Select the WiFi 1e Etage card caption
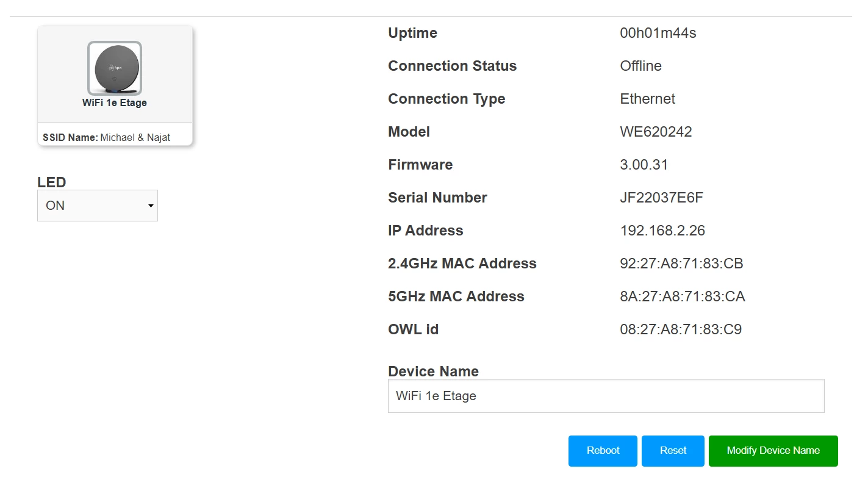The height and width of the screenshot is (477, 868). [x=115, y=103]
